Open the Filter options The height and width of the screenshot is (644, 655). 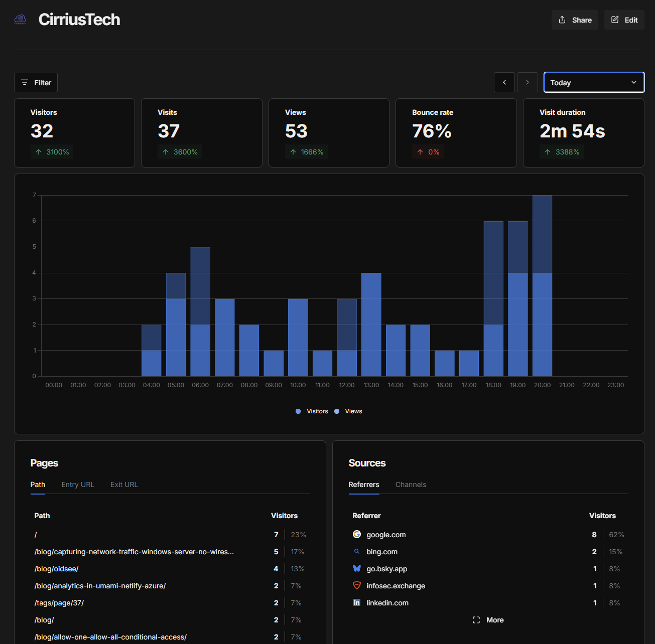[x=36, y=83]
